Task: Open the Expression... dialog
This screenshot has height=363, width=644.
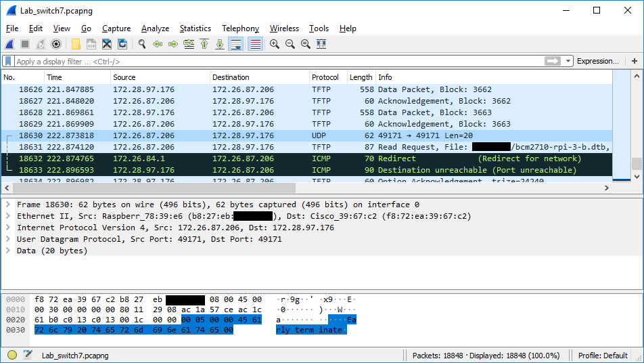Action: coord(597,61)
